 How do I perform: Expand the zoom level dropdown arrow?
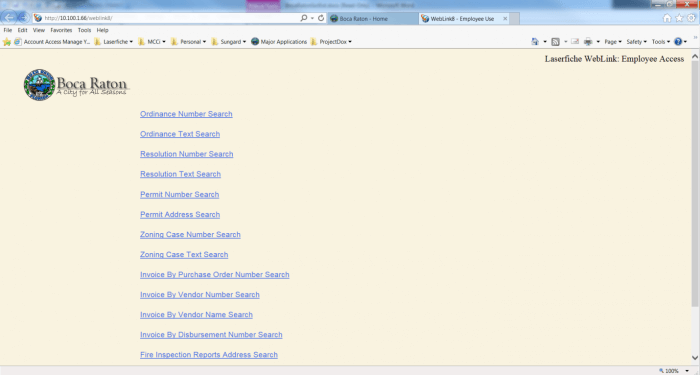687,371
